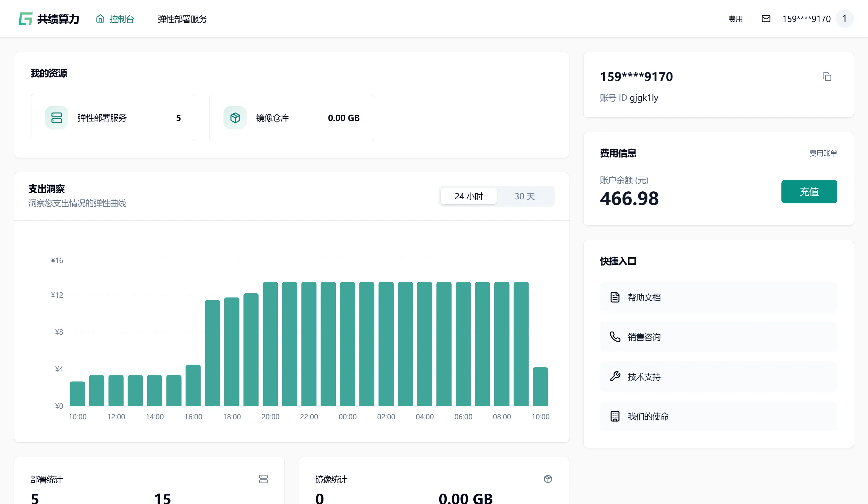The height and width of the screenshot is (504, 868).
Task: Click the building icon beside 我们的使命
Action: coord(615,416)
